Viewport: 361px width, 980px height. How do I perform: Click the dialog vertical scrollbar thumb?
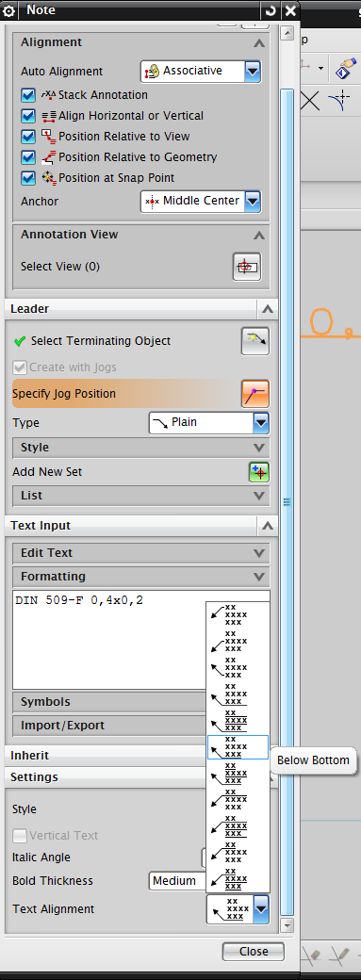[287, 500]
